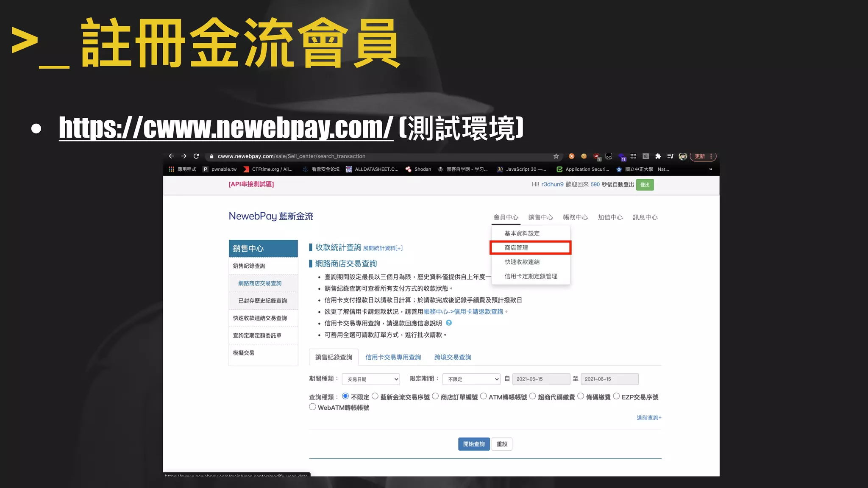Open the purple extension with badge 11

pos(622,157)
